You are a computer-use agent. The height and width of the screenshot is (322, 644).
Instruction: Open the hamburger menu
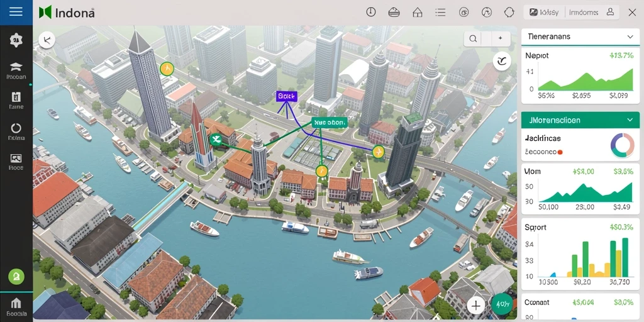(x=16, y=11)
